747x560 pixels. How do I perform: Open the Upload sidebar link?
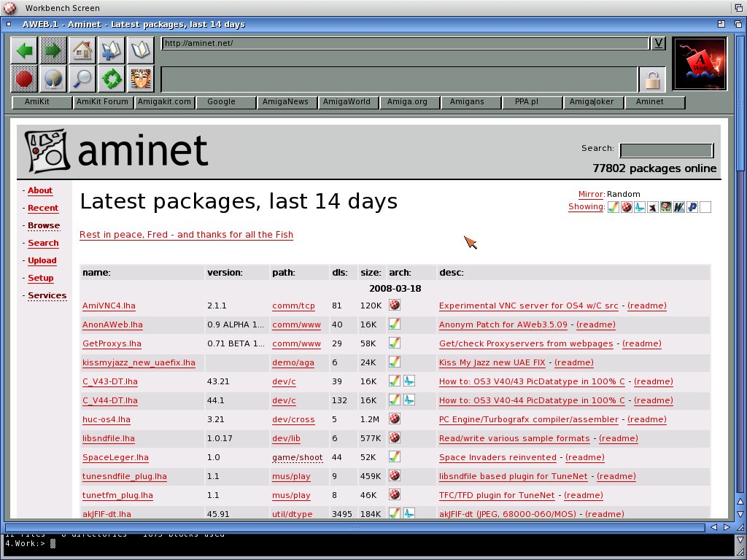point(42,260)
